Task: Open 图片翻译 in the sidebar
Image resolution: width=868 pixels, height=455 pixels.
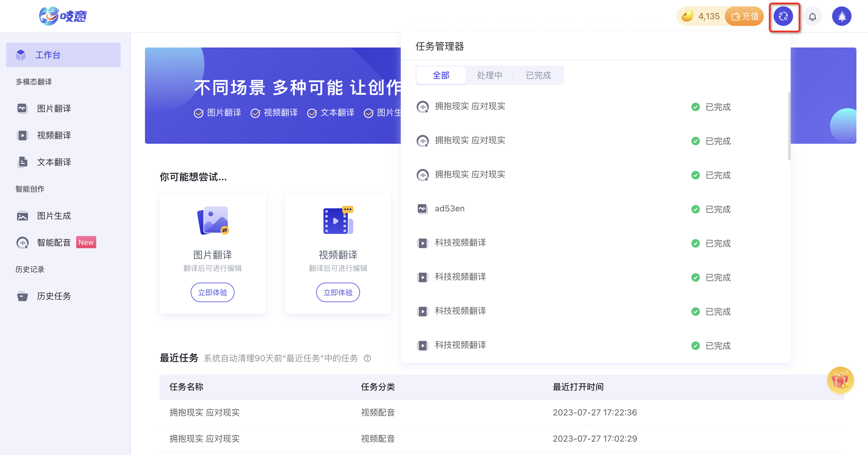Action: (x=54, y=108)
